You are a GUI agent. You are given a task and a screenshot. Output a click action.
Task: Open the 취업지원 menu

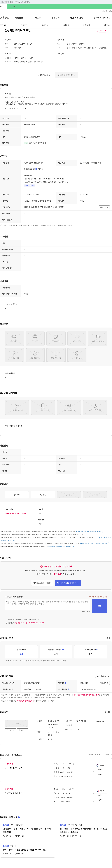coord(37,18)
